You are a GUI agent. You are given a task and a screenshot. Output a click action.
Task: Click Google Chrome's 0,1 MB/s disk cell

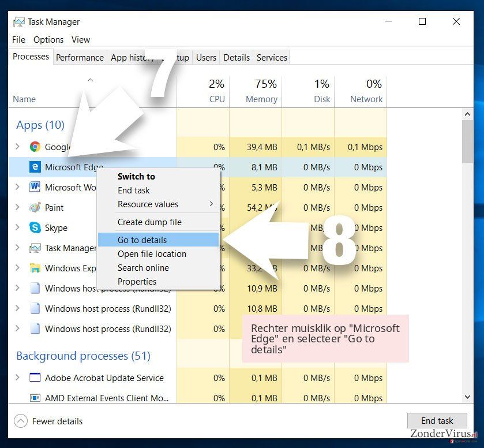308,147
